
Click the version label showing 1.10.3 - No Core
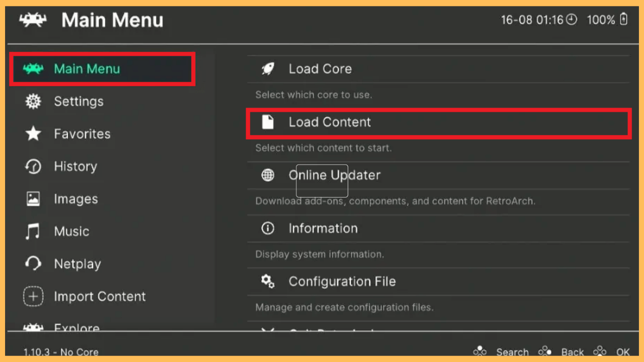click(x=60, y=351)
